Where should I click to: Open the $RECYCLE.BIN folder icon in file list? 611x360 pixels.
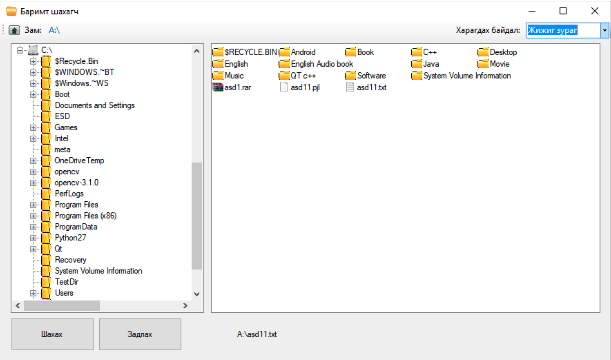tap(218, 52)
